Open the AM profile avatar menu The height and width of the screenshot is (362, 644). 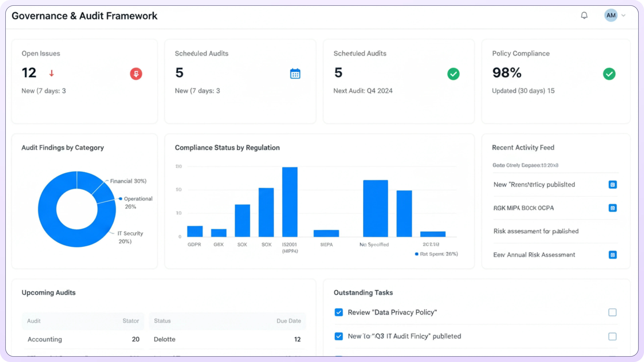click(611, 15)
